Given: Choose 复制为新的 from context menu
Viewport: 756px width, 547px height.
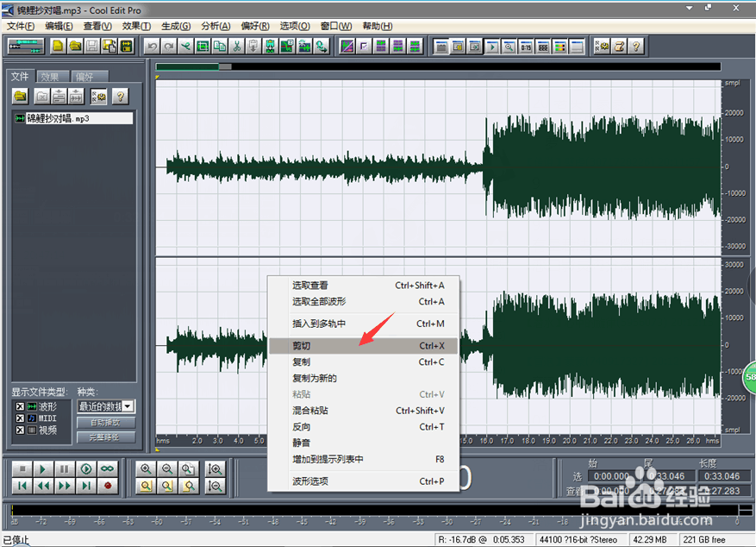Looking at the screenshot, I should click(364, 378).
